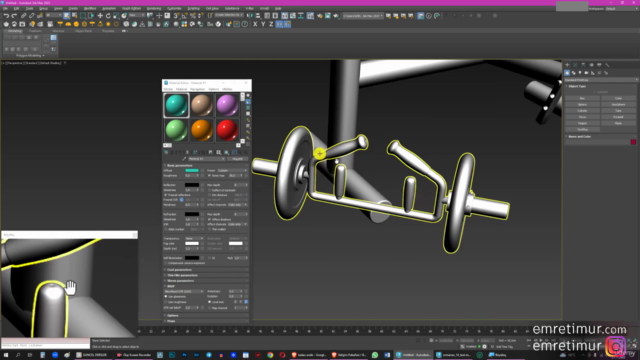
Task: Click the Teapot primitive button
Action: [x=582, y=123]
